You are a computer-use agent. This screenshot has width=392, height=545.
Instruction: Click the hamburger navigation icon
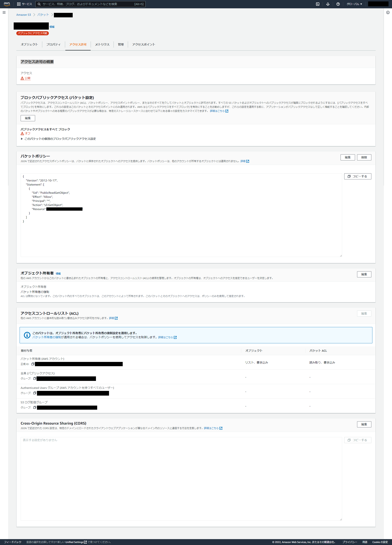(4, 12)
